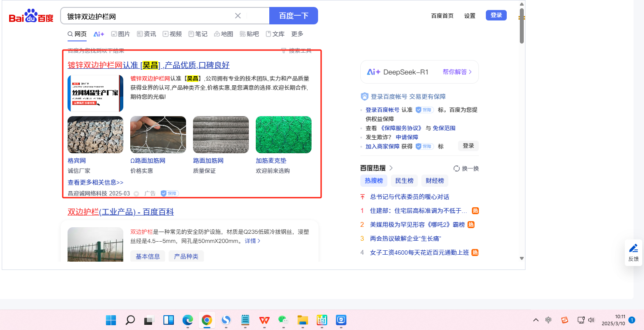Image resolution: width=644 pixels, height=330 pixels.
Task: Open the notification center badge
Action: coord(632,320)
